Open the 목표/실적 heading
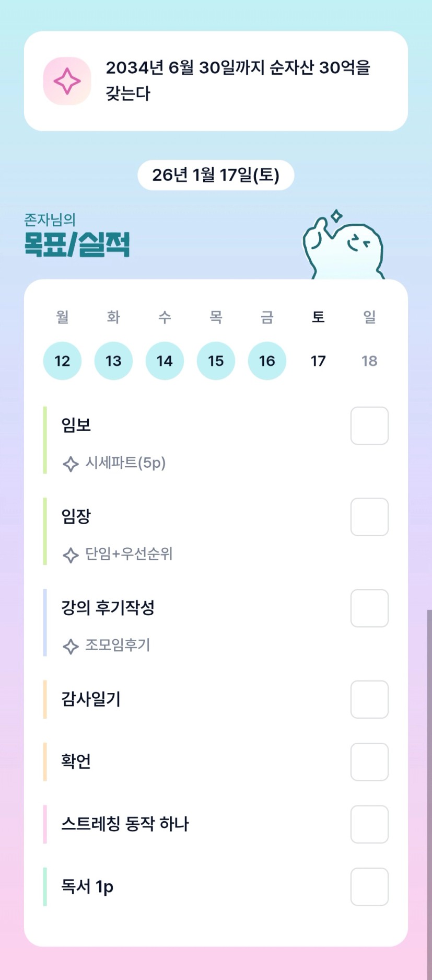This screenshot has width=432, height=980. point(77,244)
